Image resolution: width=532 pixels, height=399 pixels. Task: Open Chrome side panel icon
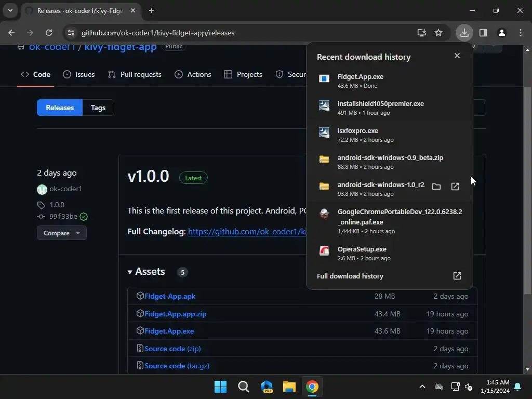click(x=483, y=33)
